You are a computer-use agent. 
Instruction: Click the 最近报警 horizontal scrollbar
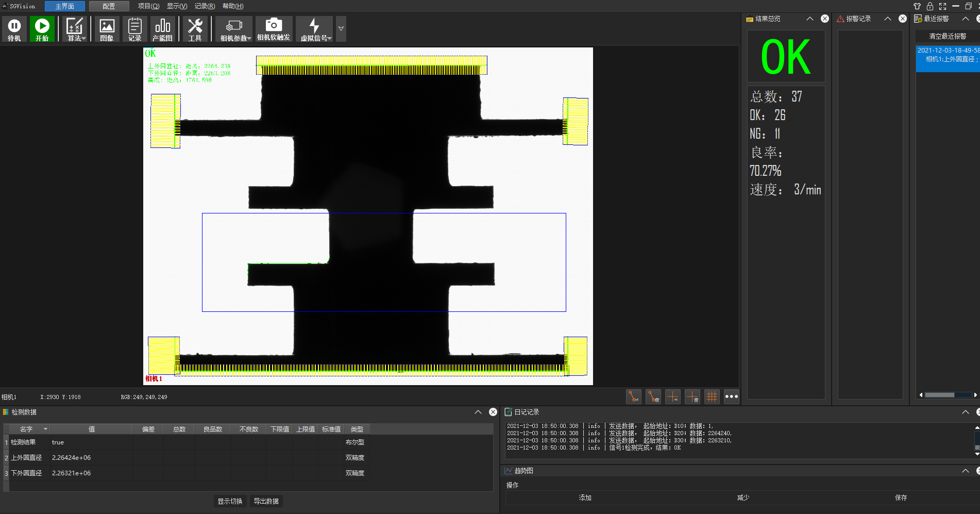click(940, 395)
